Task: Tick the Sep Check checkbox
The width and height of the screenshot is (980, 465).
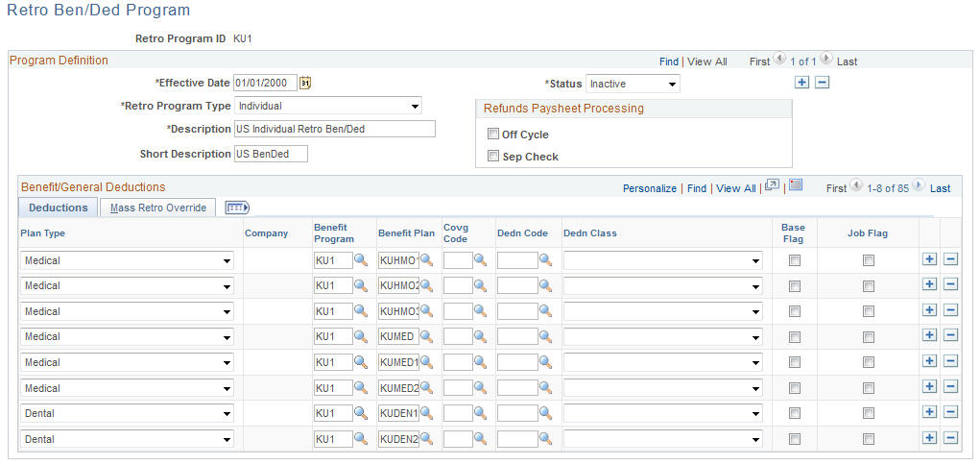Action: [493, 156]
